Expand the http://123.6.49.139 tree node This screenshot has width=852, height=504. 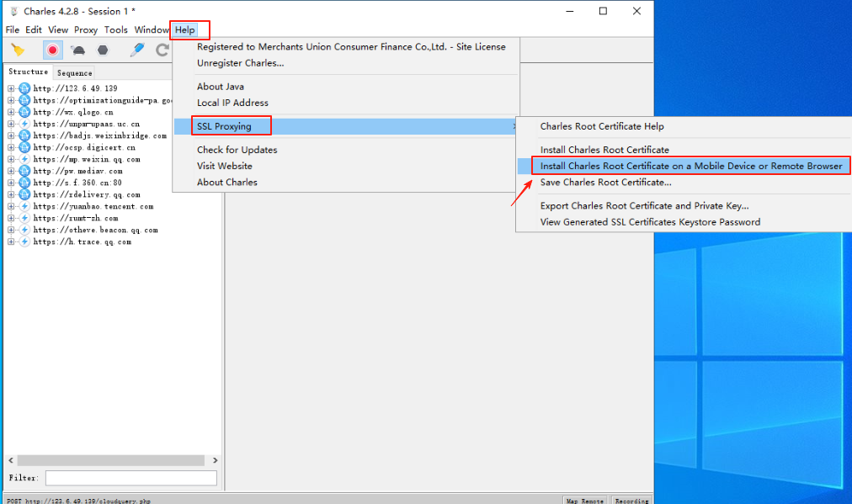click(11, 88)
